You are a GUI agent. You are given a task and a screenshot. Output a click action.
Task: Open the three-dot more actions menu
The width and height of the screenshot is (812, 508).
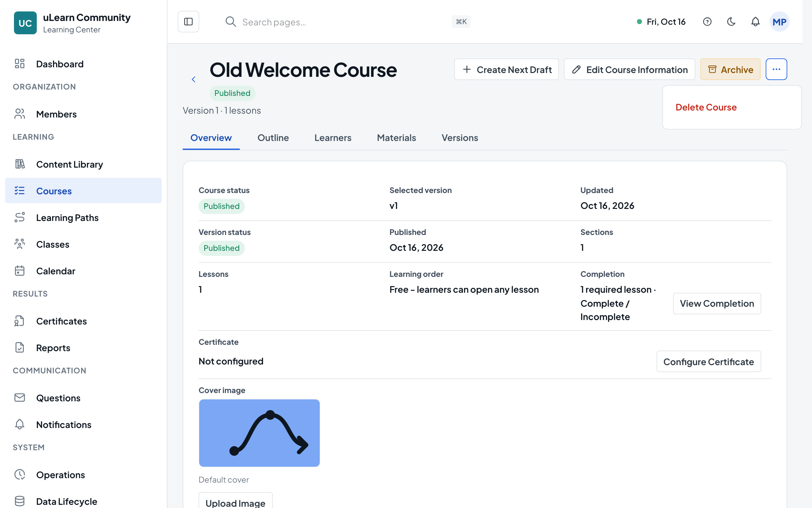[x=776, y=69]
